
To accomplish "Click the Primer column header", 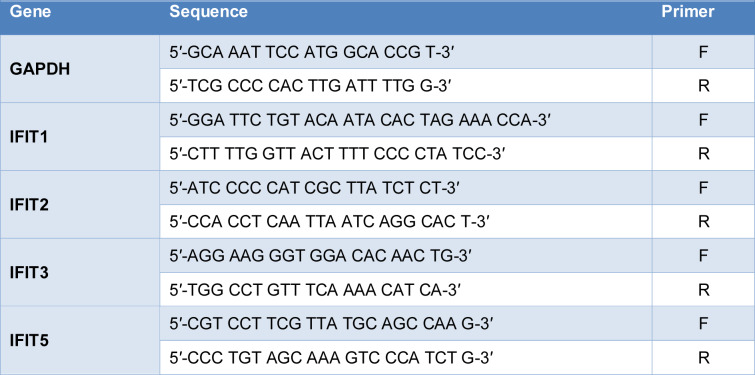I will tap(688, 12).
